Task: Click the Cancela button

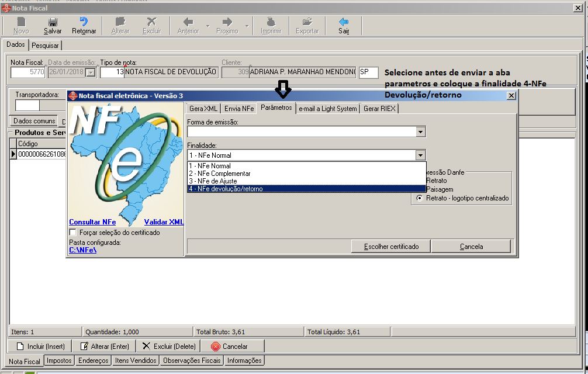Action: [x=471, y=247]
